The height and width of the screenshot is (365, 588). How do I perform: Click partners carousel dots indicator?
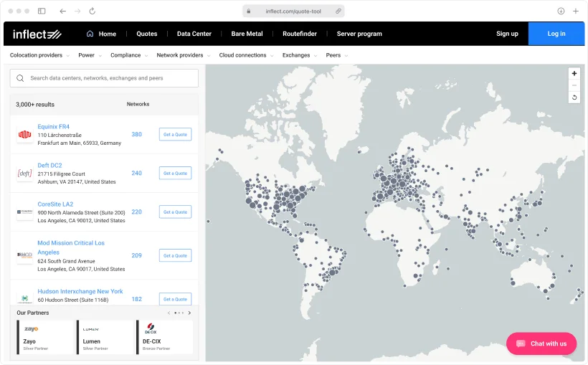[179, 313]
